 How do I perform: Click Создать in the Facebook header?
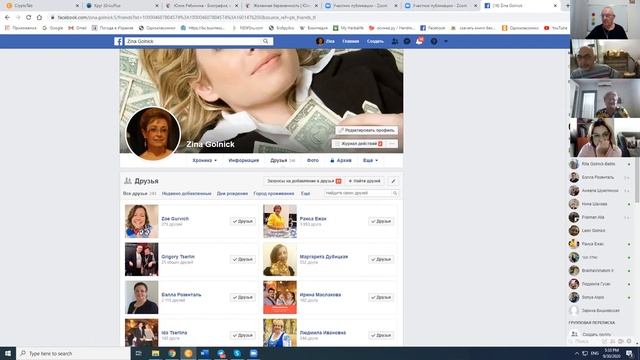click(375, 41)
